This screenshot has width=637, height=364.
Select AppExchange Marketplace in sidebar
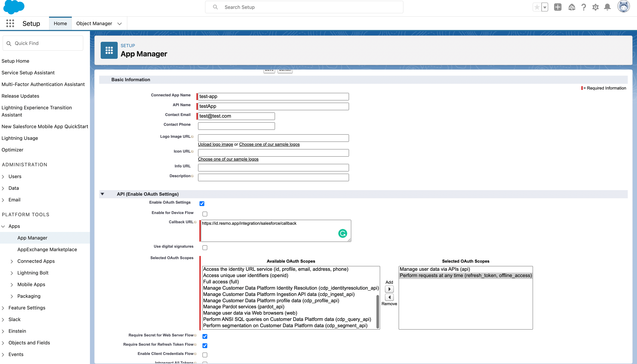[47, 250]
